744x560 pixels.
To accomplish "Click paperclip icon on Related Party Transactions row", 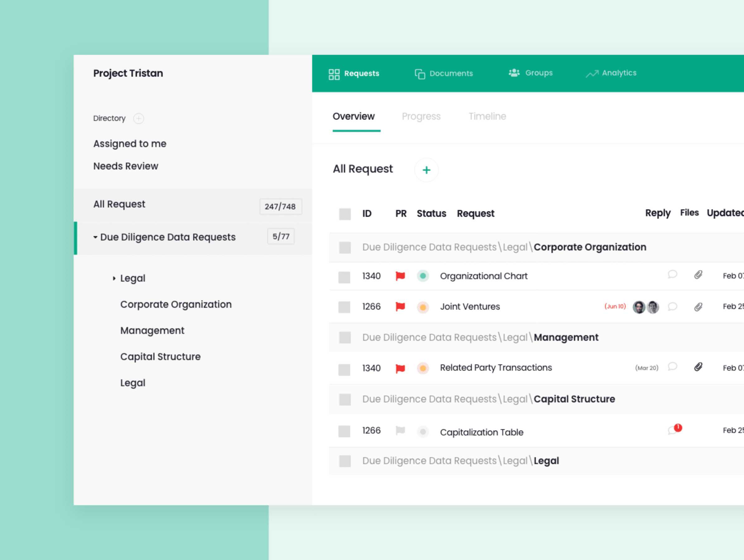I will (x=698, y=367).
